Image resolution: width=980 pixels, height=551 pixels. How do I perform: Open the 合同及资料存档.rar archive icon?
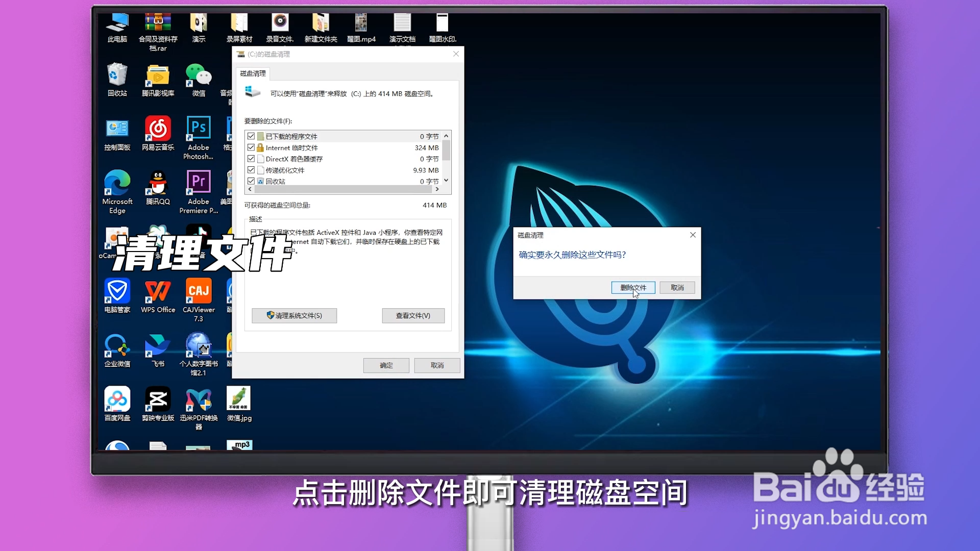pyautogui.click(x=158, y=32)
